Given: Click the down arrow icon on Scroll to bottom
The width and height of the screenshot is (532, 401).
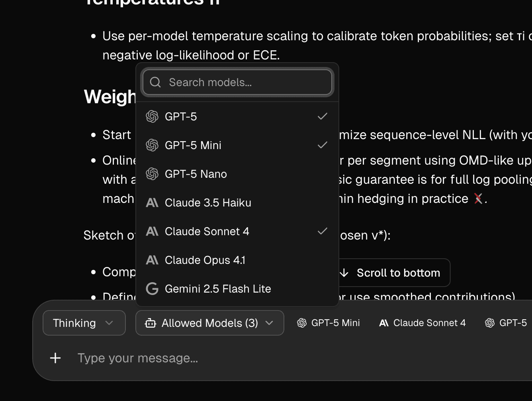Looking at the screenshot, I should click(344, 273).
